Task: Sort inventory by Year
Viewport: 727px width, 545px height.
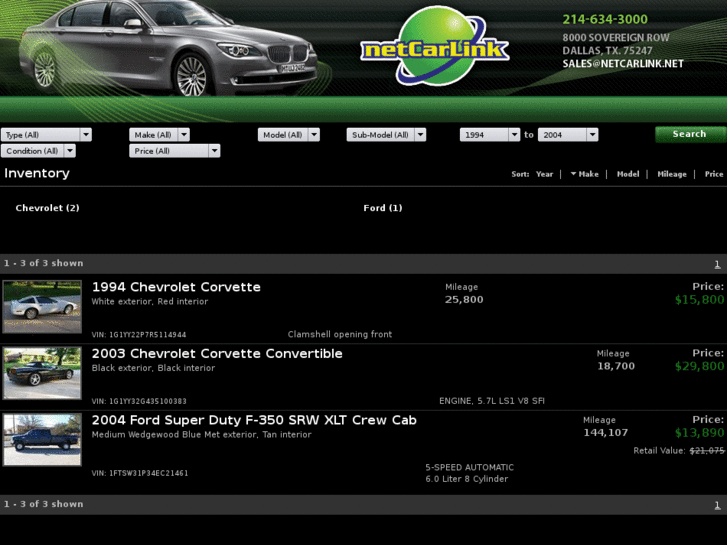Action: coord(544,174)
